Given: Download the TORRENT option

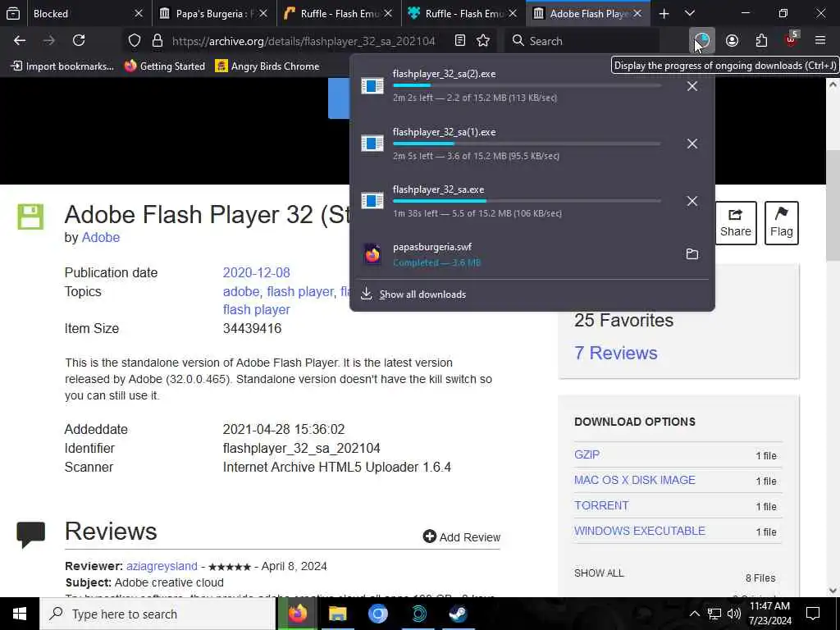Looking at the screenshot, I should pos(601,505).
